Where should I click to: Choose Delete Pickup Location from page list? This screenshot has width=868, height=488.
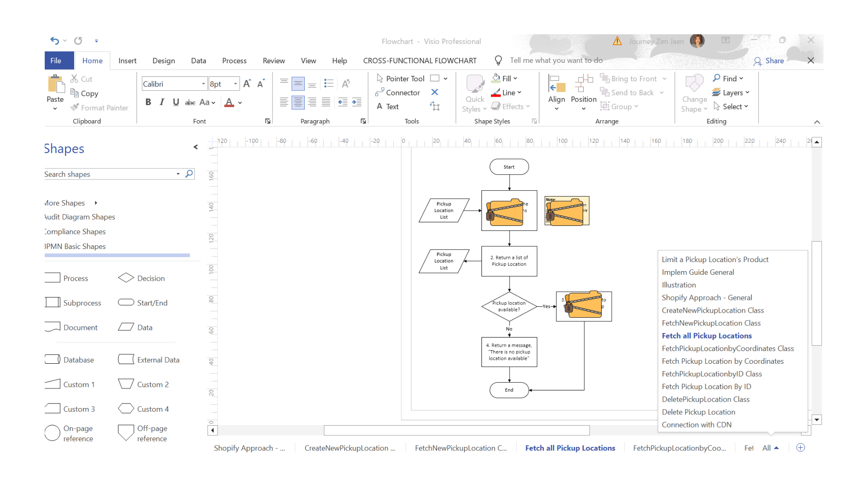(698, 412)
